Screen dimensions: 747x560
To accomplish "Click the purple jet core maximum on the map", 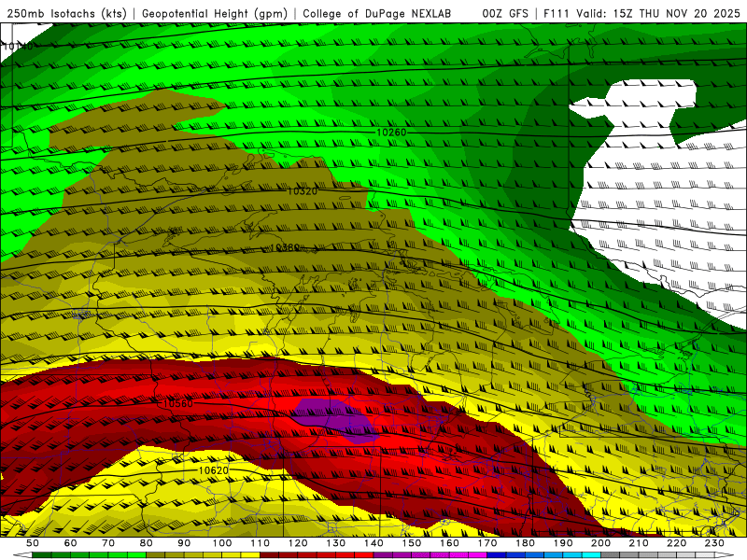I will tap(336, 419).
